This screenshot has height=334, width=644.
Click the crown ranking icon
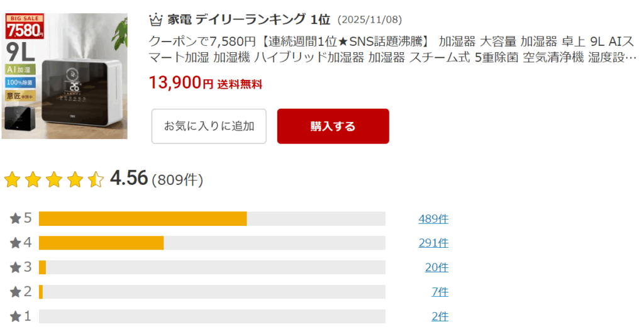click(155, 19)
